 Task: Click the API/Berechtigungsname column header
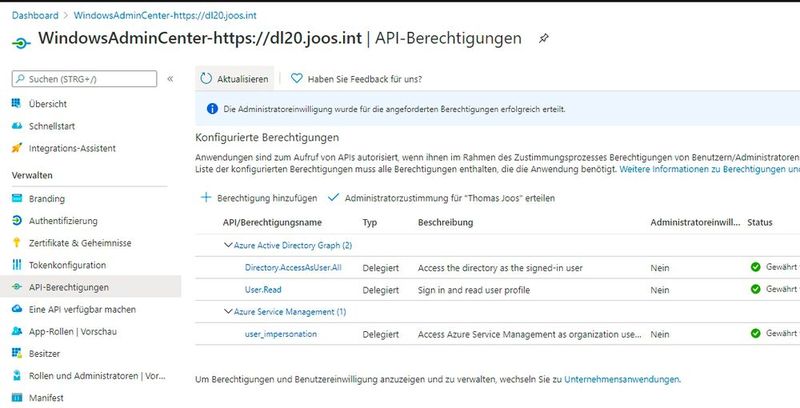tap(272, 222)
